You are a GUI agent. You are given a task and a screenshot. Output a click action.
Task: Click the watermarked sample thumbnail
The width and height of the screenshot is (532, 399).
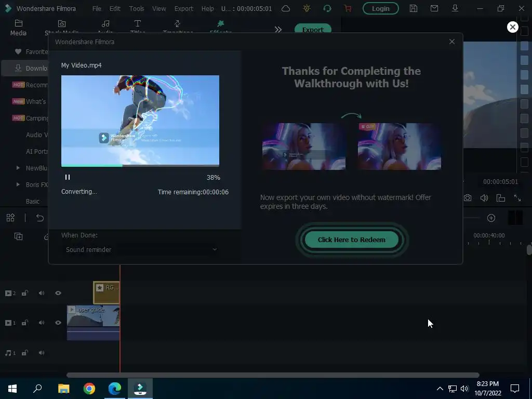click(303, 146)
